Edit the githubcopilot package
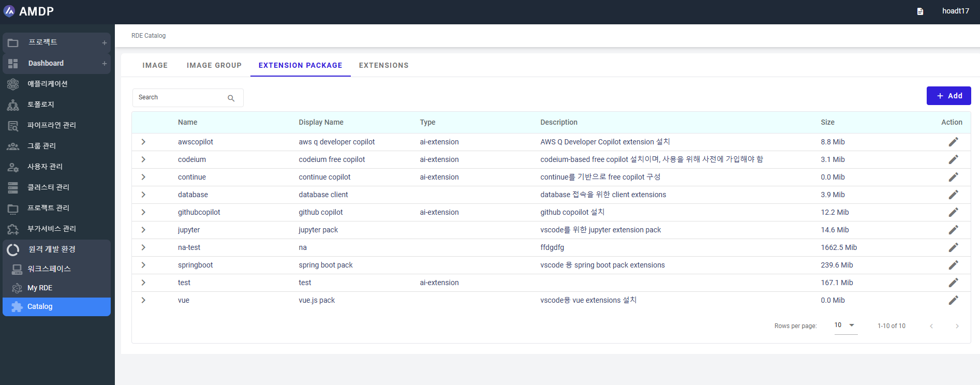The width and height of the screenshot is (980, 385). tap(953, 212)
